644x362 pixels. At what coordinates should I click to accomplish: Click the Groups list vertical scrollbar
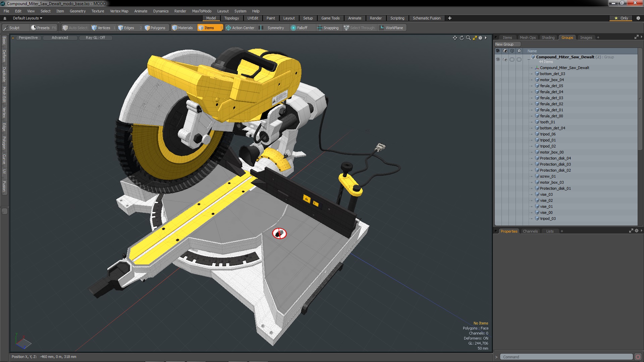[640, 101]
